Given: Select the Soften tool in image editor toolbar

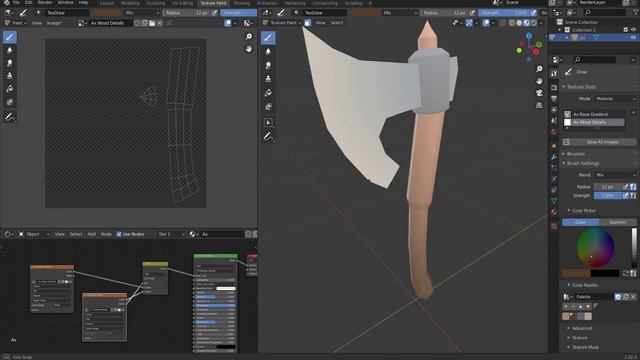Looking at the screenshot, I should (x=10, y=50).
